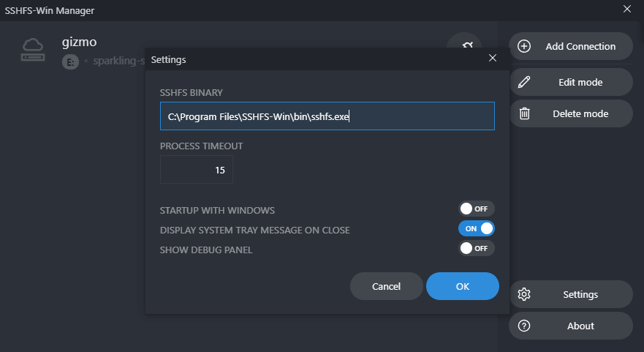Close the SSHFS-Win Manager window
This screenshot has height=352, width=644.
coord(626,9)
